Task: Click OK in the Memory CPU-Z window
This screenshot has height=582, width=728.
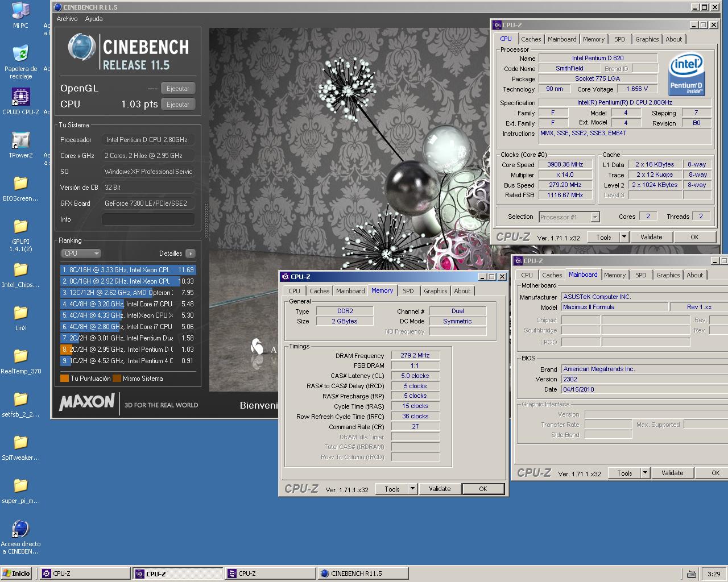Action: (483, 489)
